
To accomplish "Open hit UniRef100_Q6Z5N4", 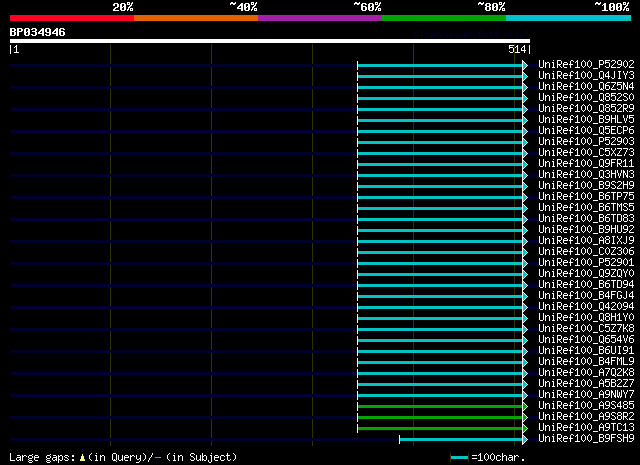I will coord(586,87).
